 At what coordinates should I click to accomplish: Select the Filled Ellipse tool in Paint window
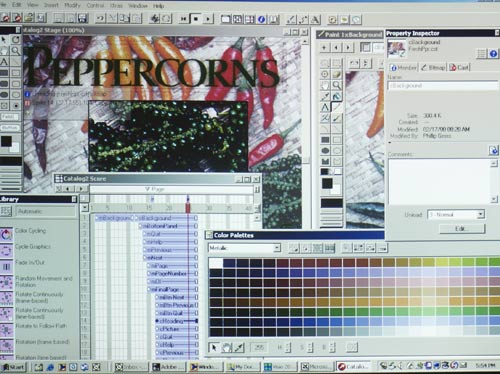tap(325, 151)
